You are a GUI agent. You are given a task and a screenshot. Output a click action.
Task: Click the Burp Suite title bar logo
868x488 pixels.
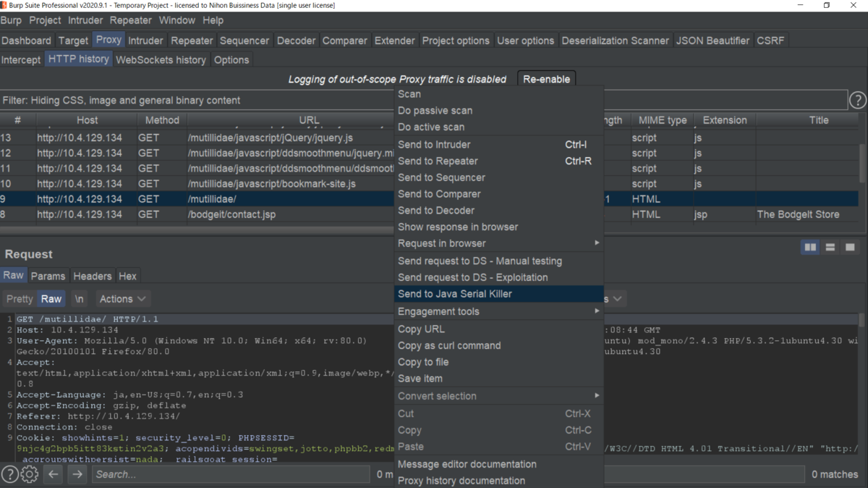[x=4, y=5]
